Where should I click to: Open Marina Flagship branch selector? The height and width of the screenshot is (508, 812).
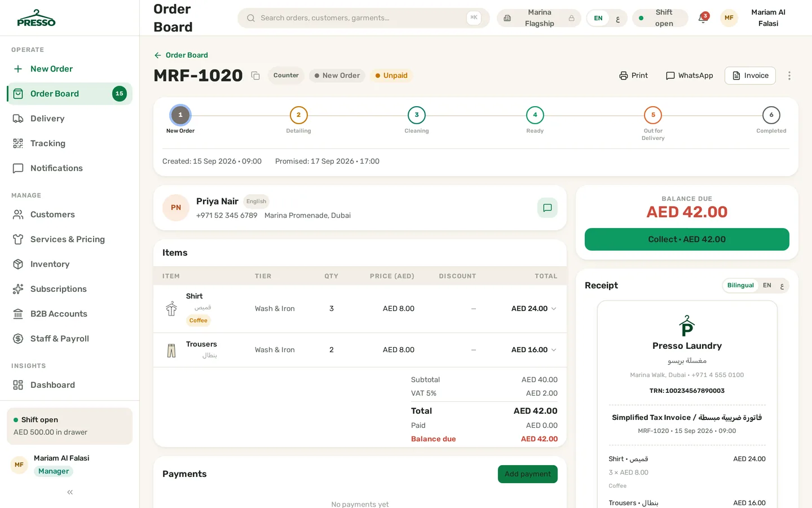click(539, 18)
